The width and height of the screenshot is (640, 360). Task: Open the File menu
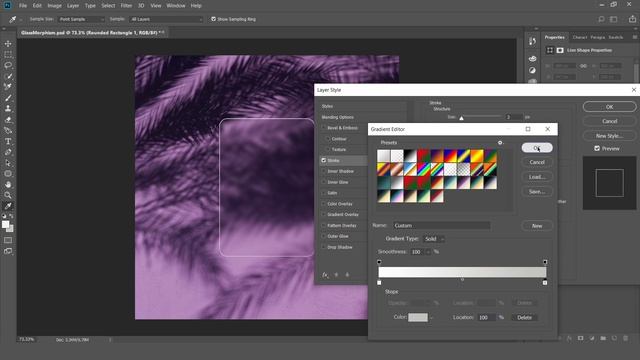click(23, 6)
